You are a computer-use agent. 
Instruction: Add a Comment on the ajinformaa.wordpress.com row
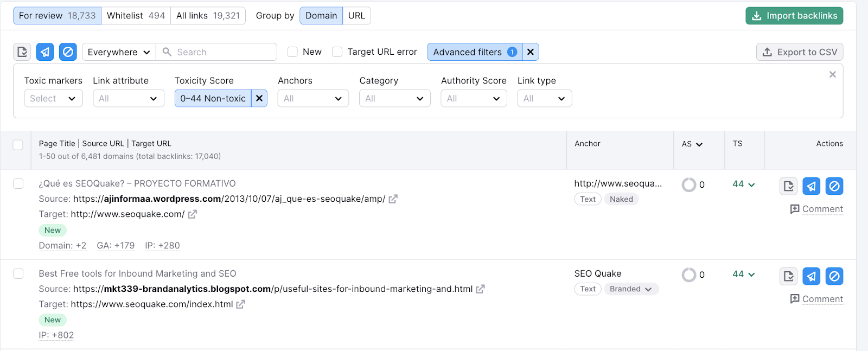(816, 209)
